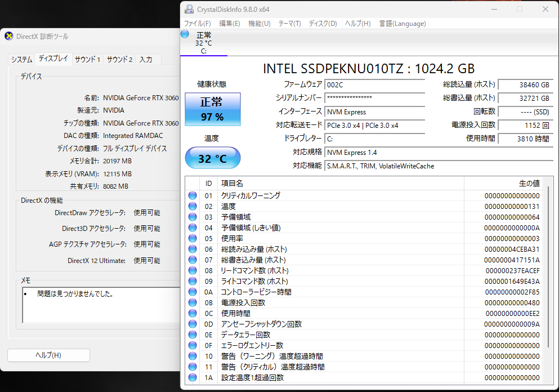
Task: Click 総読込量 value 38460 GB
Action: (525, 85)
